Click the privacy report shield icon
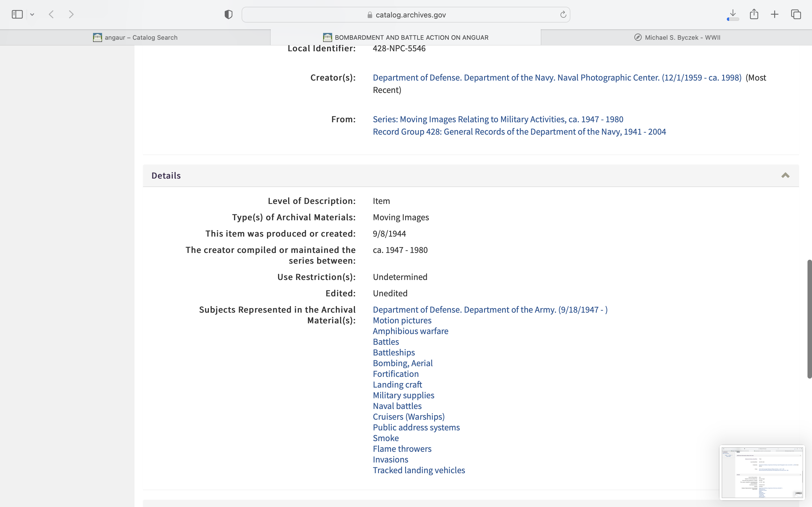The width and height of the screenshot is (812, 507). pyautogui.click(x=228, y=14)
